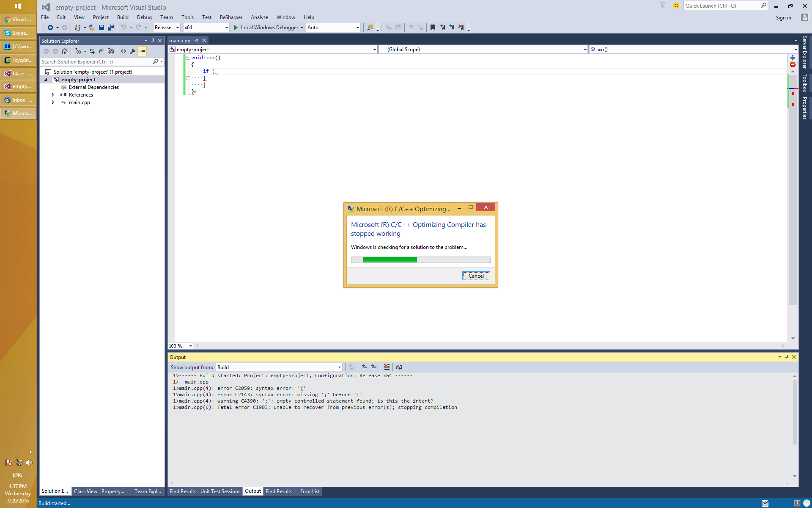The image size is (812, 508).
Task: Toggle auto-hide pin on Solution Explorer
Action: (x=153, y=41)
